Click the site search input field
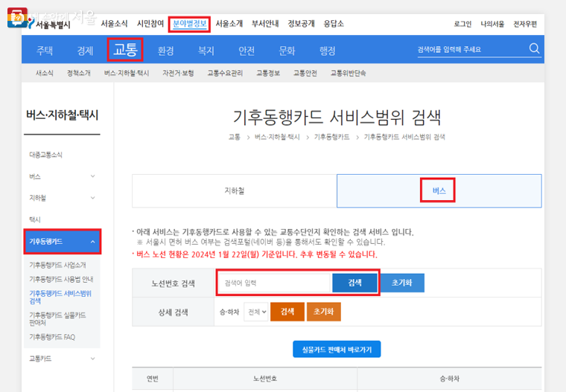Viewport: 566px width, 392px height. (471, 49)
